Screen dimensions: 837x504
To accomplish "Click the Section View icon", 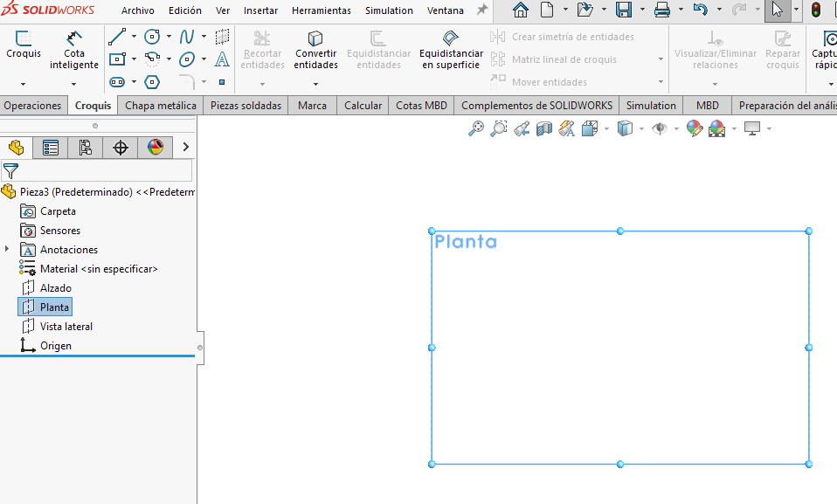I will pyautogui.click(x=544, y=128).
